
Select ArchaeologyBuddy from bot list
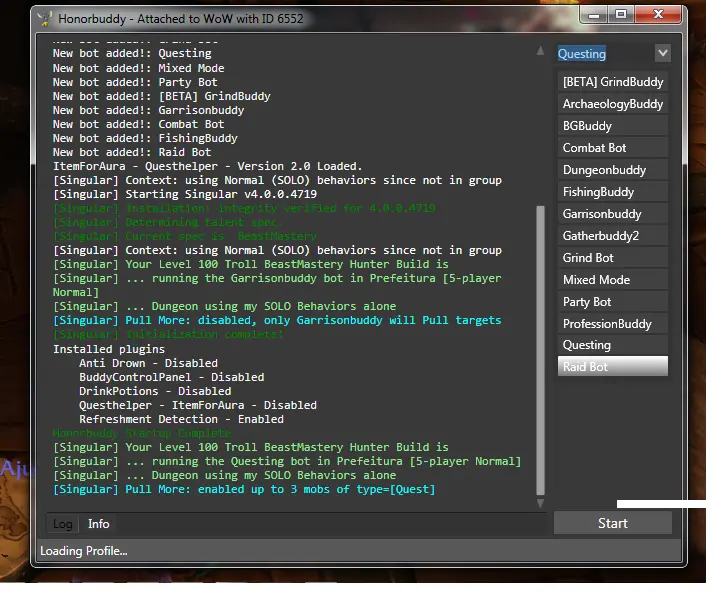tap(613, 104)
